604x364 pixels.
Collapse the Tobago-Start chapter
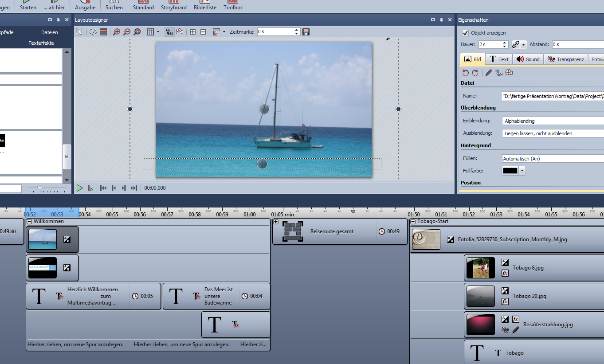413,221
